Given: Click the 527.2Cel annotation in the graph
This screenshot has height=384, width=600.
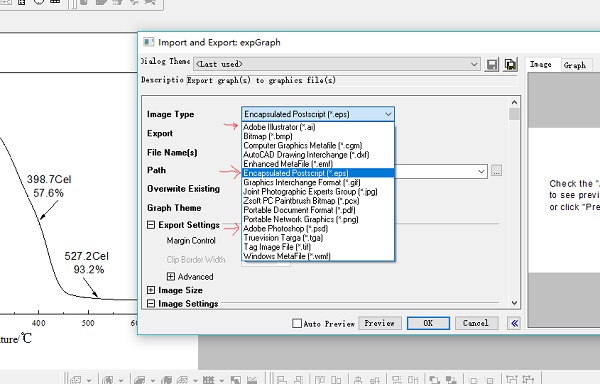Looking at the screenshot, I should tap(86, 256).
